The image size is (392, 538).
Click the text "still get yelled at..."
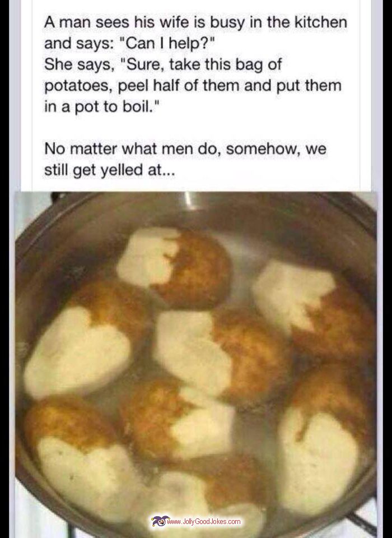(110, 170)
